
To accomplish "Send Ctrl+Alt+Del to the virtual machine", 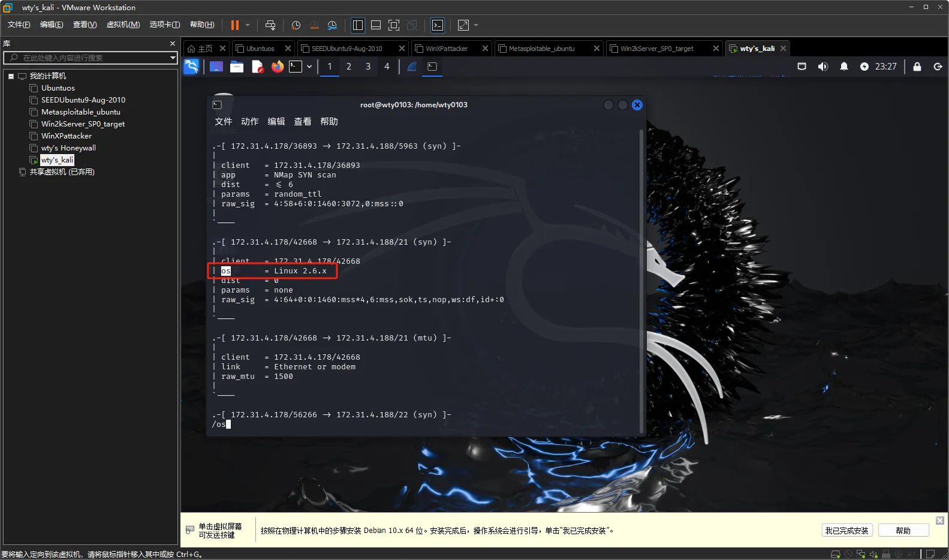I will click(270, 25).
